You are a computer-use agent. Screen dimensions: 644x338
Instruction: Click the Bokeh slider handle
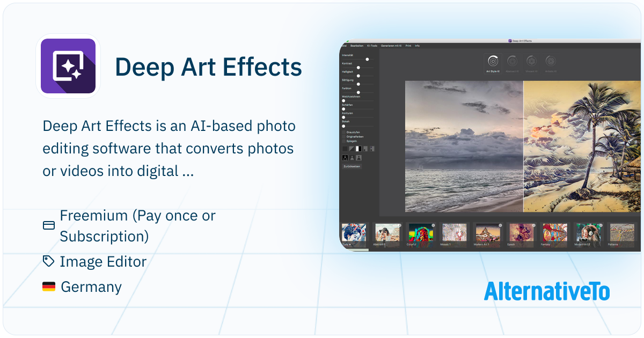(x=343, y=126)
